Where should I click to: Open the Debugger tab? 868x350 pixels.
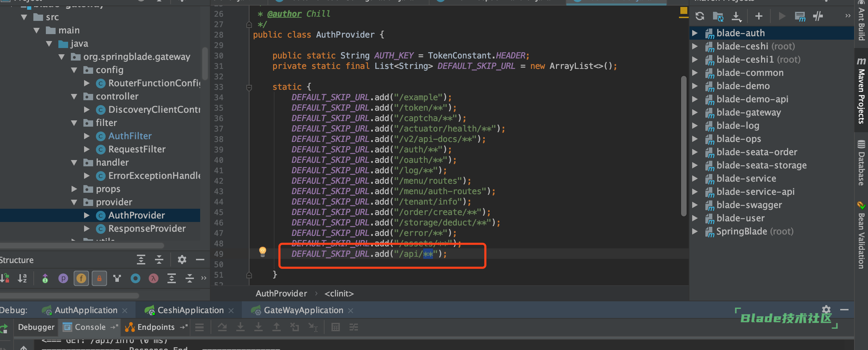[x=36, y=327]
